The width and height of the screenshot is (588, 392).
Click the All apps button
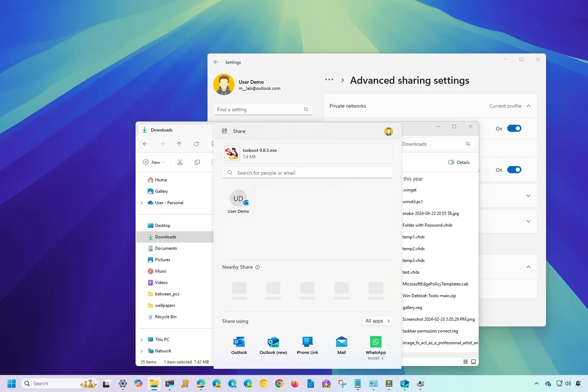377,321
